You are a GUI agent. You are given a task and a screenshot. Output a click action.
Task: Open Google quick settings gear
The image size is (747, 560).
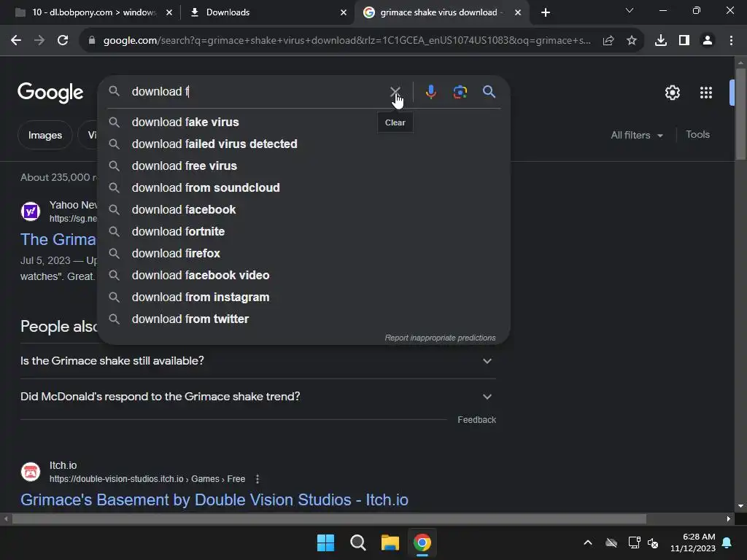click(672, 93)
